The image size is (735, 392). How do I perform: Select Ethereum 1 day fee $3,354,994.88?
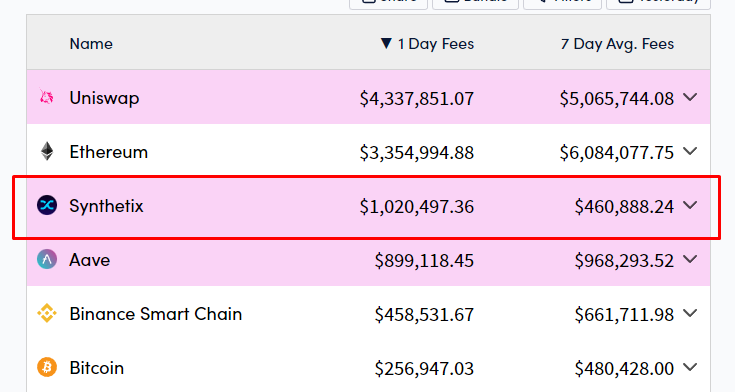pos(417,152)
